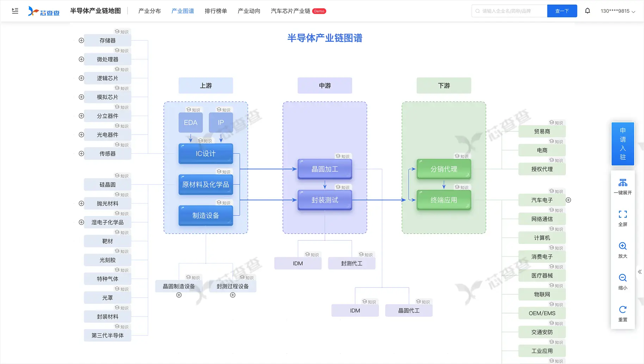The image size is (644, 364).
Task: Toggle the sidebar menu icon
Action: tap(15, 11)
